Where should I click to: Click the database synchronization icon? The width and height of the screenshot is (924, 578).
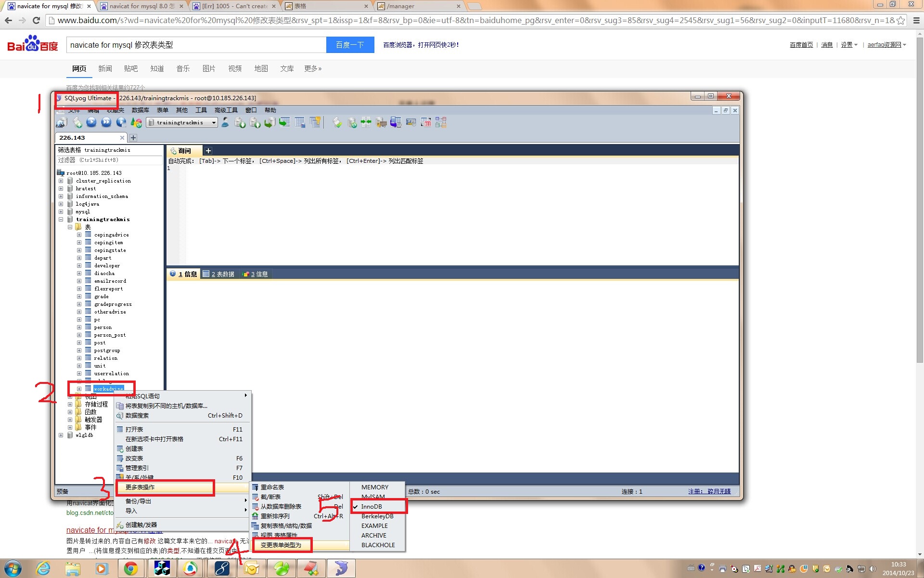click(352, 123)
